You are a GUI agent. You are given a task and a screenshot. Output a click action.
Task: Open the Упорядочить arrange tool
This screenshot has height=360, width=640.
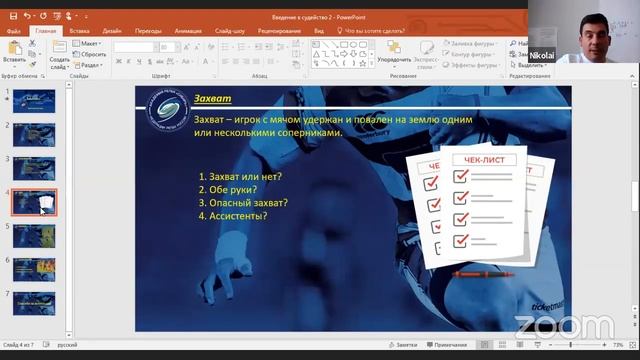[x=394, y=54]
